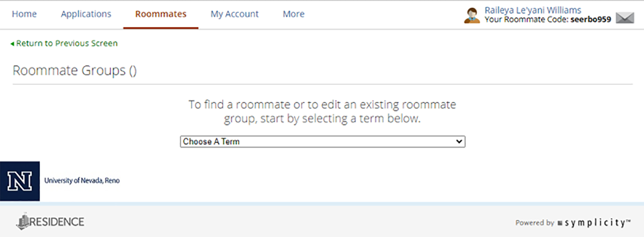Select the Roommates tab
This screenshot has width=644, height=237.
click(161, 14)
